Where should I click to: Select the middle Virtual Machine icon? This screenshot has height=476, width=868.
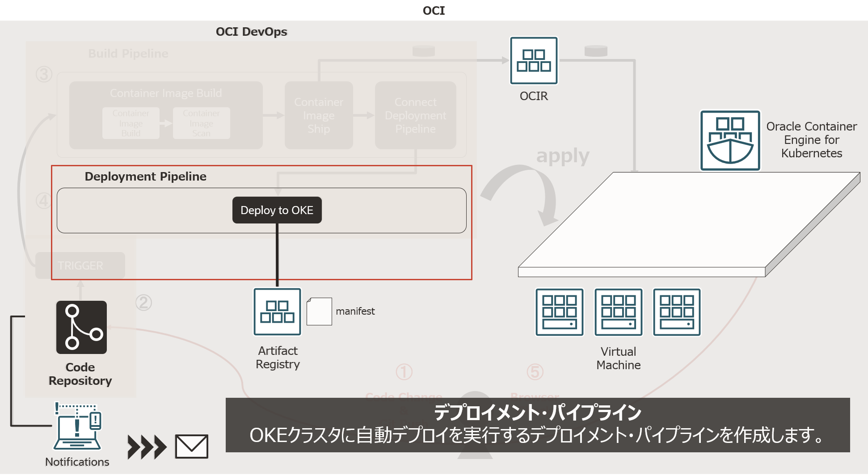[618, 312]
